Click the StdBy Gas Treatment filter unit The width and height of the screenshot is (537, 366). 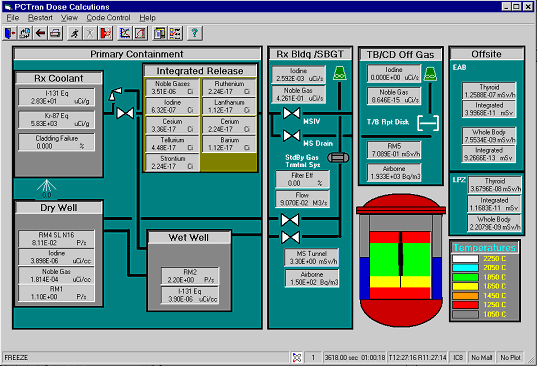pyautogui.click(x=338, y=157)
